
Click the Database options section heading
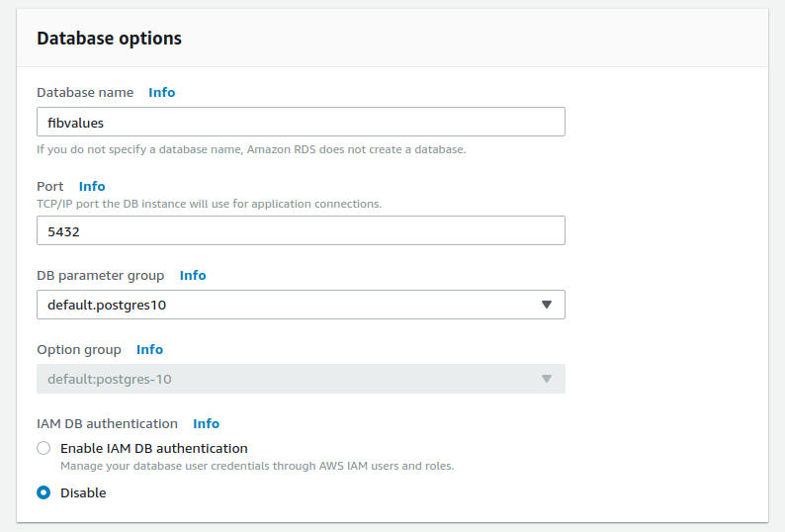click(109, 39)
